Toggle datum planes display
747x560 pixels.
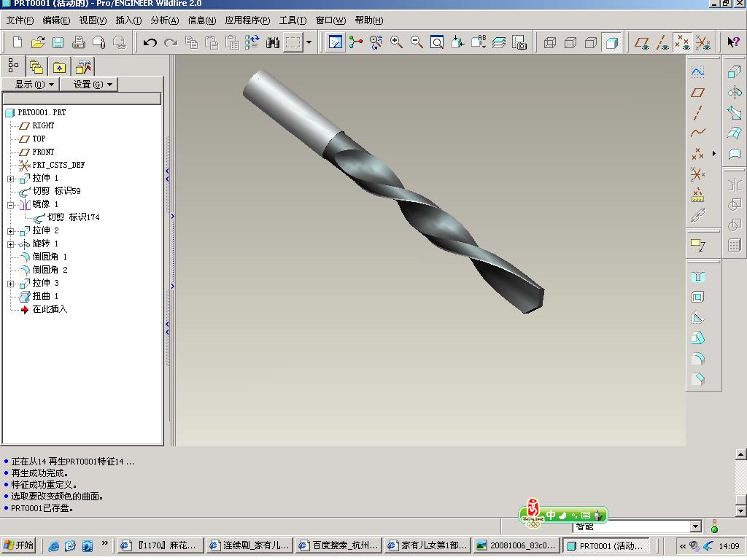pyautogui.click(x=642, y=43)
